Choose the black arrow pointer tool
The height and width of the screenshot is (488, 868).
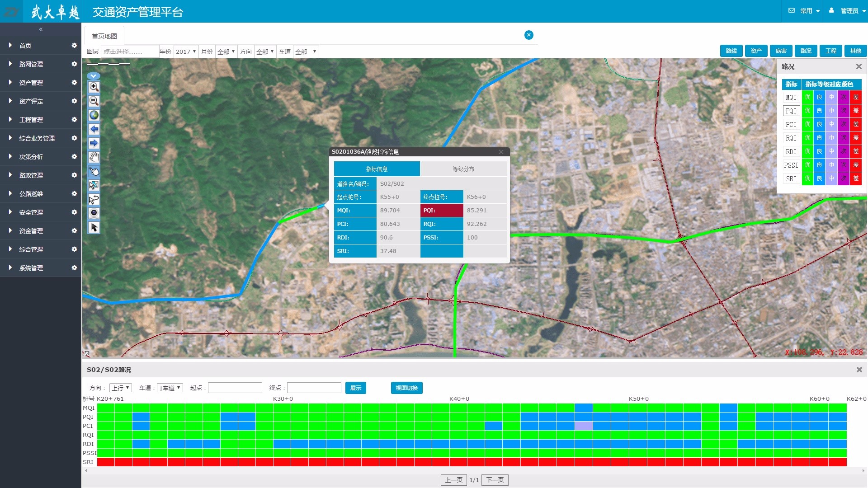coord(94,227)
